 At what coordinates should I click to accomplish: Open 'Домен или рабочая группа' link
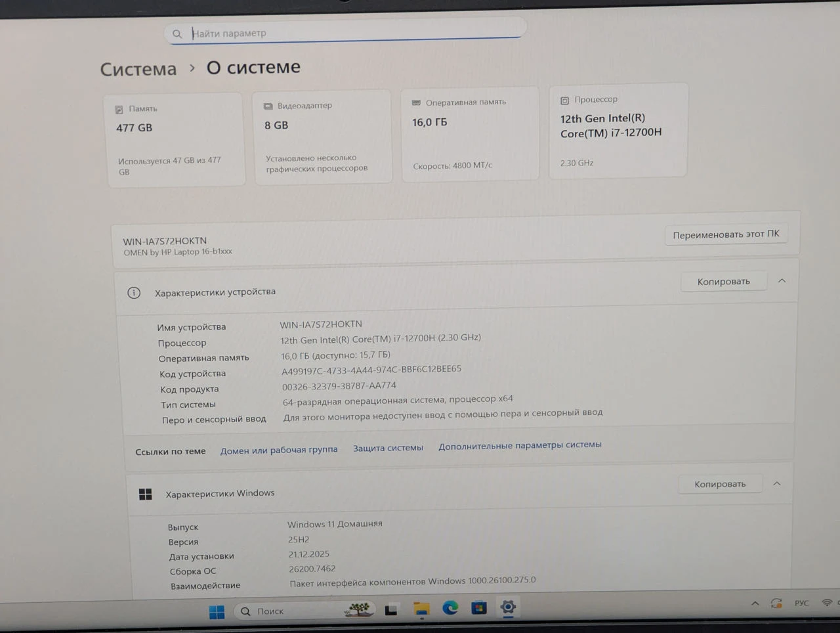tap(279, 450)
